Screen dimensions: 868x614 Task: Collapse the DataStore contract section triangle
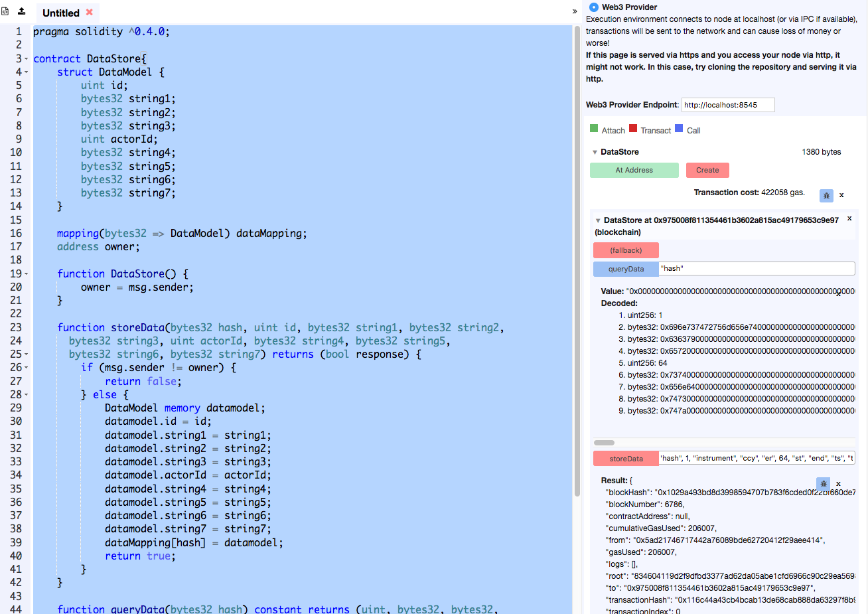click(595, 153)
